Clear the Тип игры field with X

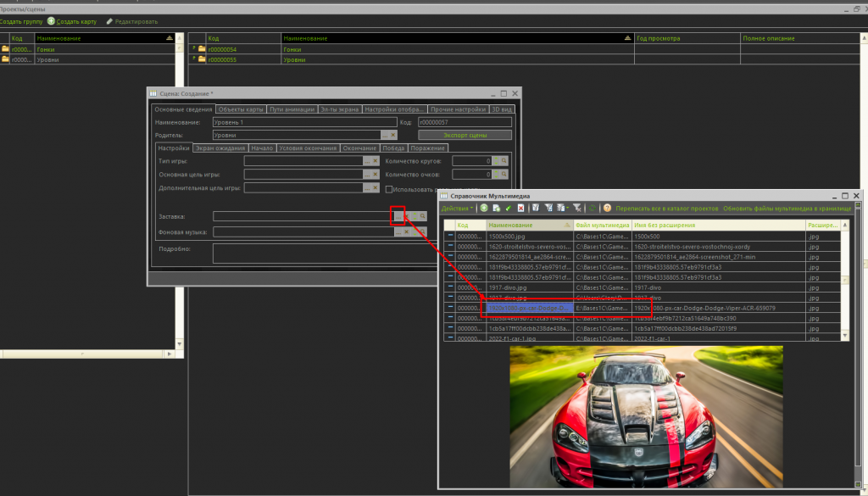click(x=375, y=160)
